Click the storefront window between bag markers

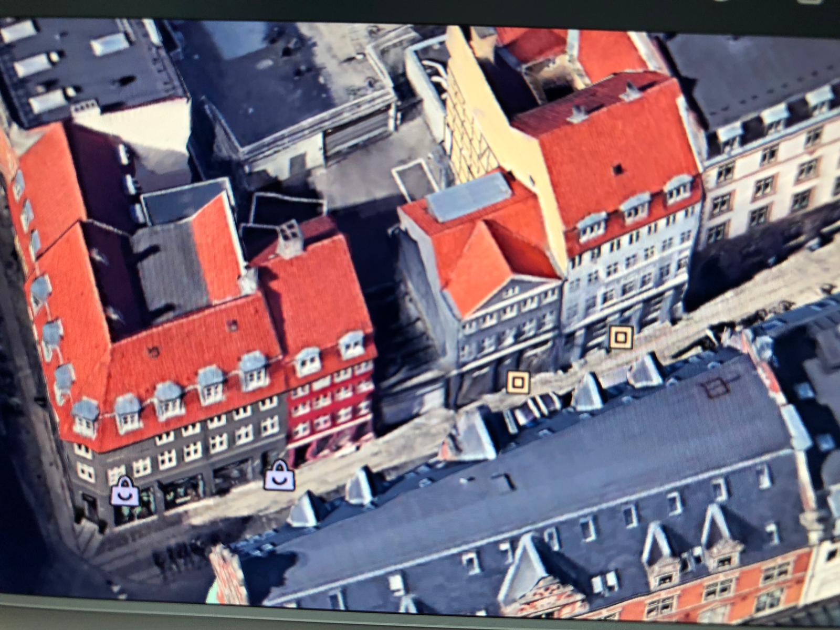click(184, 491)
